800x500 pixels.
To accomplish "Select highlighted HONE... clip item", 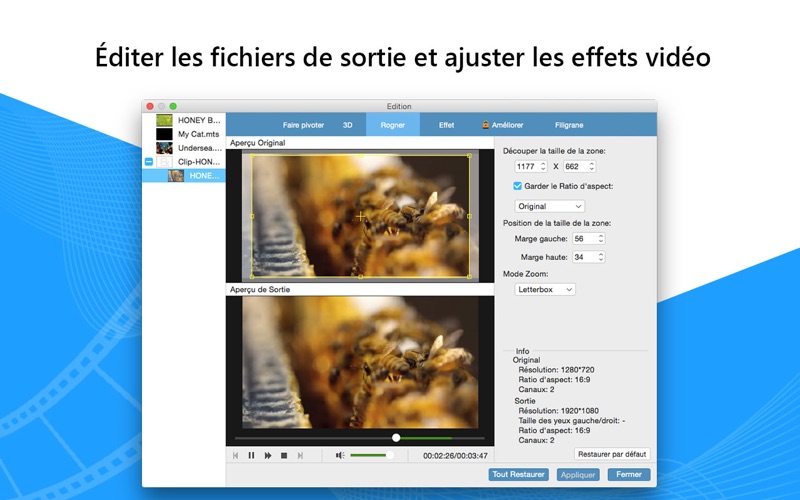I will (184, 176).
